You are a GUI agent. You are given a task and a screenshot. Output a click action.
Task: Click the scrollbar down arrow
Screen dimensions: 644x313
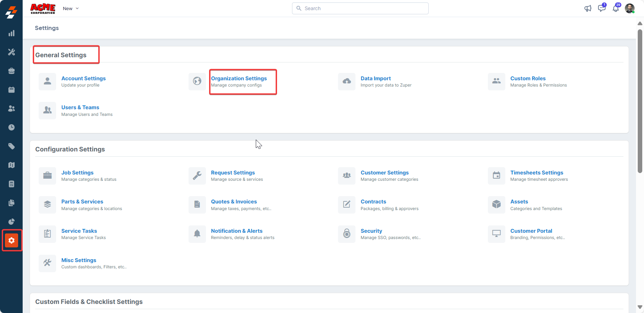click(640, 307)
